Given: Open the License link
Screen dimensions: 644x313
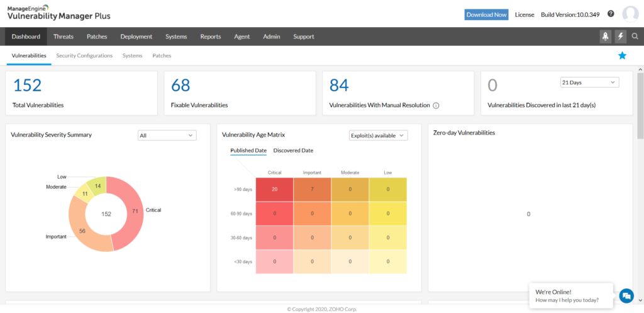Looking at the screenshot, I should 524,14.
